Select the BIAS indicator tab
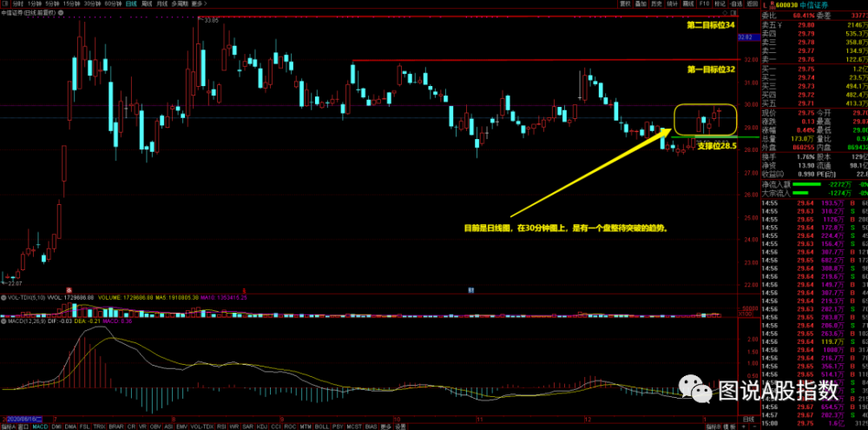 tap(371, 427)
